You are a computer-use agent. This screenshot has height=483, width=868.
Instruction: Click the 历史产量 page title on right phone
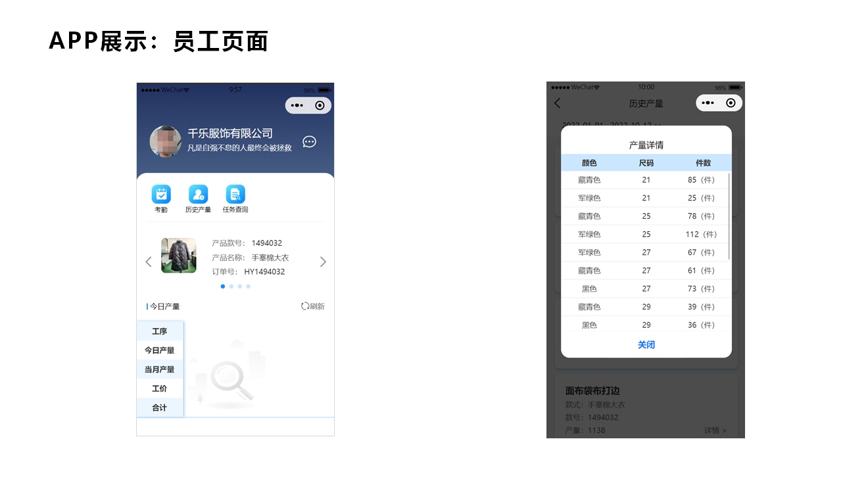click(x=646, y=103)
